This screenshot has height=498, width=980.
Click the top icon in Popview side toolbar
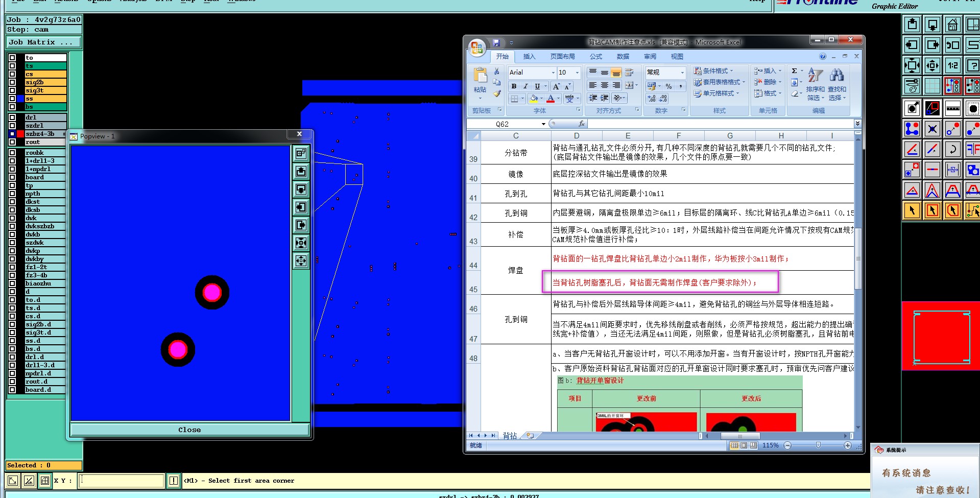[301, 153]
